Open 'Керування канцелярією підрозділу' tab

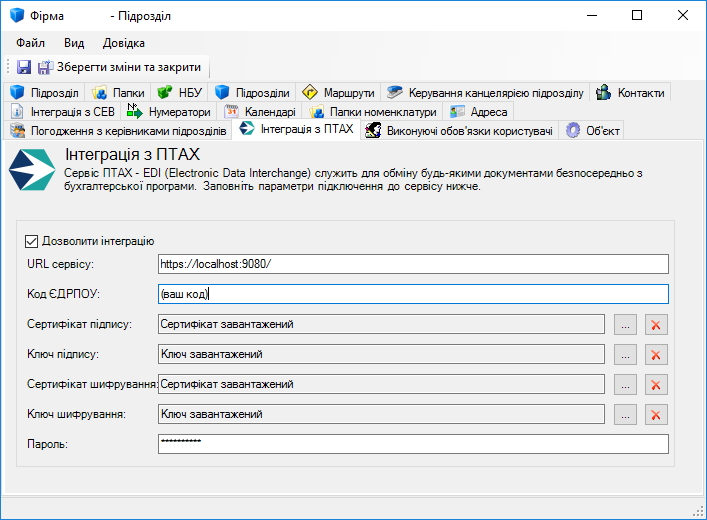[x=485, y=92]
